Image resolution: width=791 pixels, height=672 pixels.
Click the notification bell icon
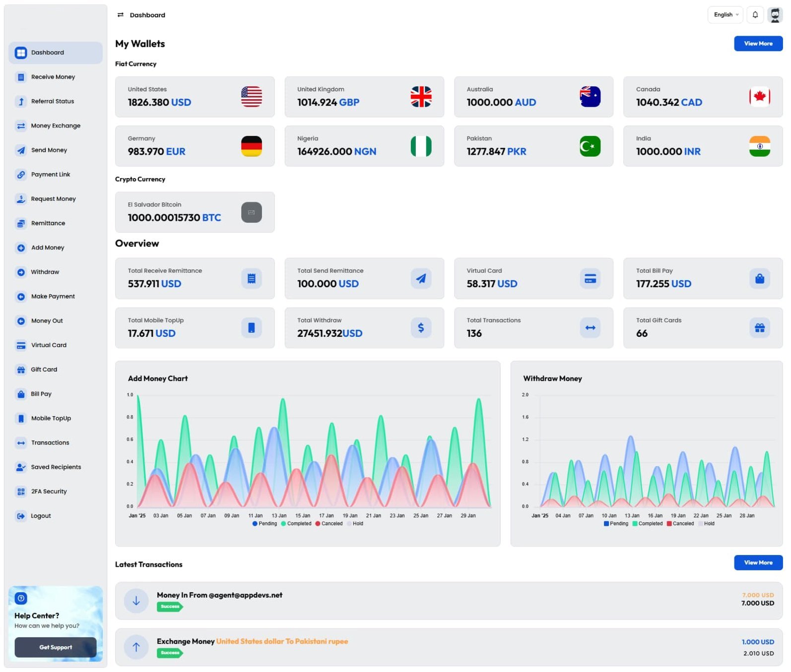pos(755,15)
